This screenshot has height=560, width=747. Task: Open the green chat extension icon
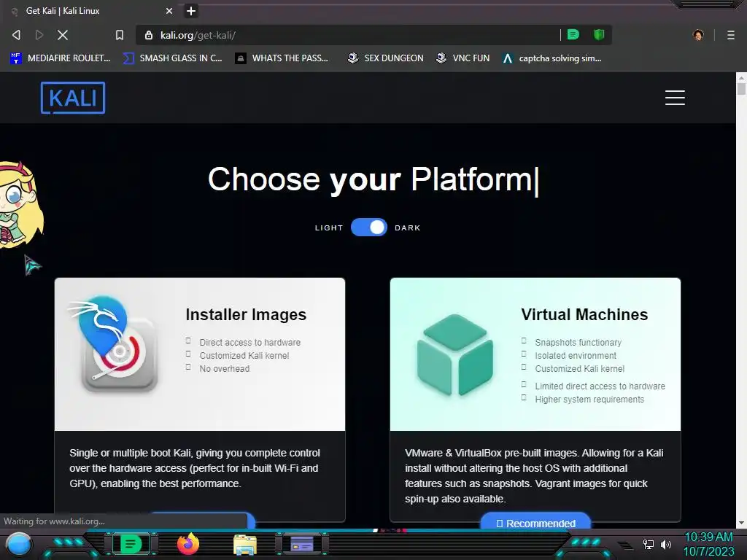573,34
